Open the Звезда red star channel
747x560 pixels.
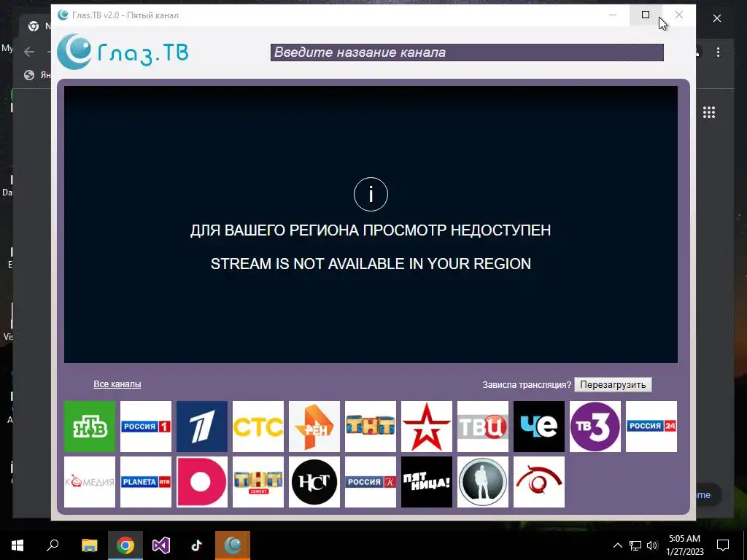coord(426,426)
